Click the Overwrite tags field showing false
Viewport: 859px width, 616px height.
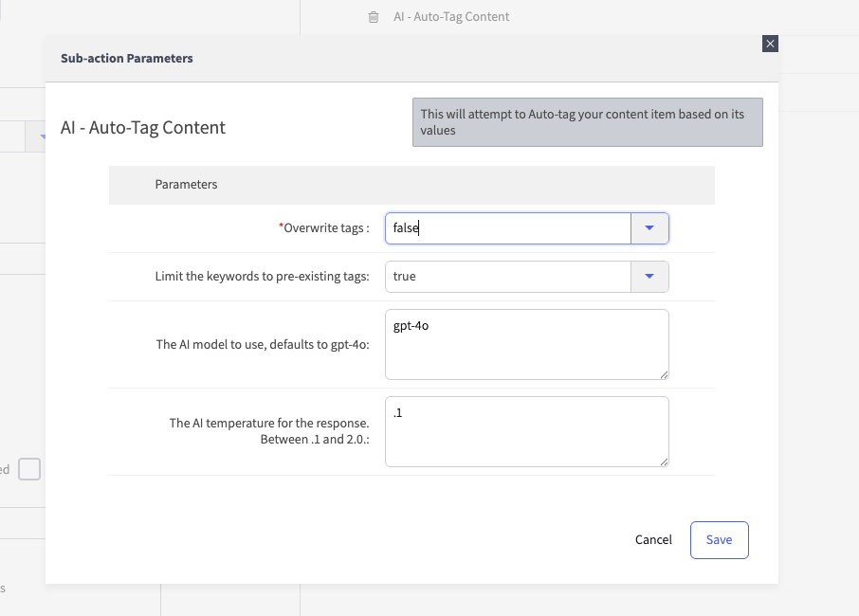508,228
